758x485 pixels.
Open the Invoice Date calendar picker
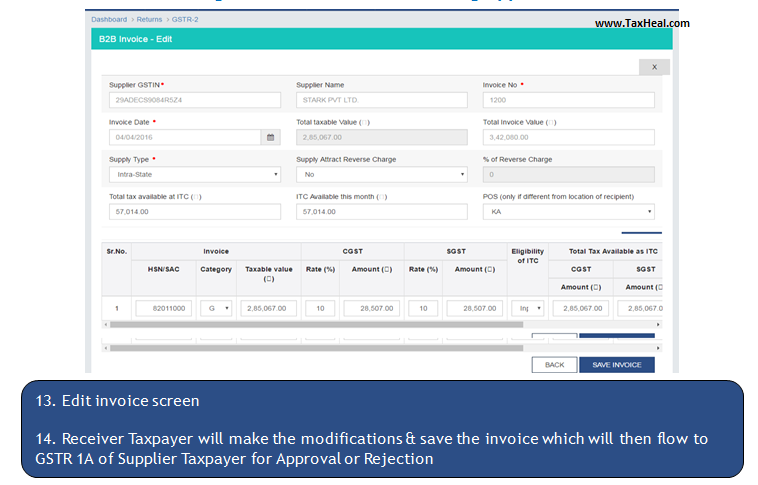click(x=270, y=137)
